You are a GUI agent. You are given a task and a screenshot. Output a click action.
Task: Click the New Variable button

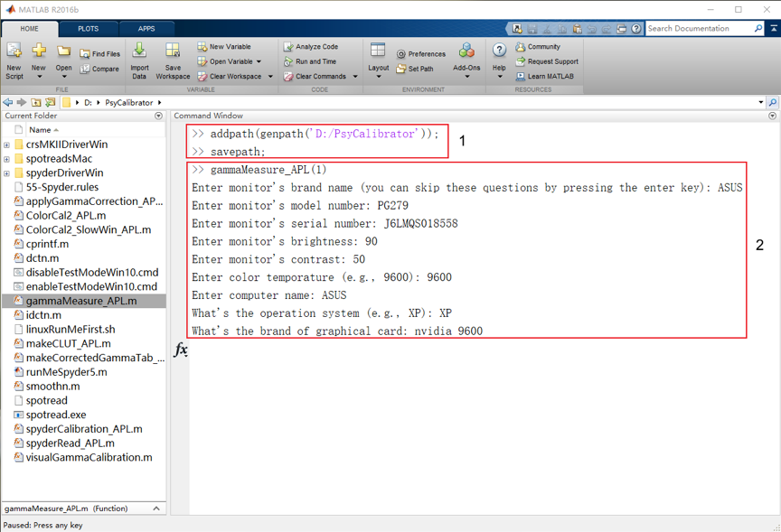224,46
